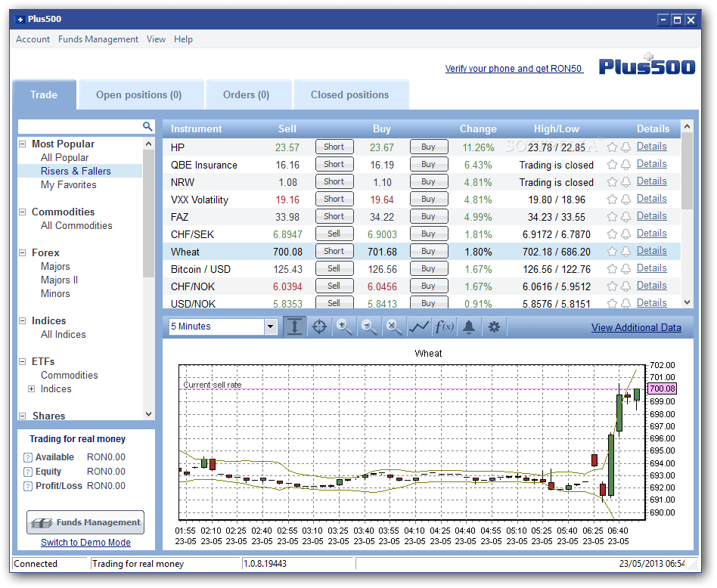This screenshot has height=588, width=717.
Task: Click the instrument list scrollbar down arrow
Action: tap(687, 302)
